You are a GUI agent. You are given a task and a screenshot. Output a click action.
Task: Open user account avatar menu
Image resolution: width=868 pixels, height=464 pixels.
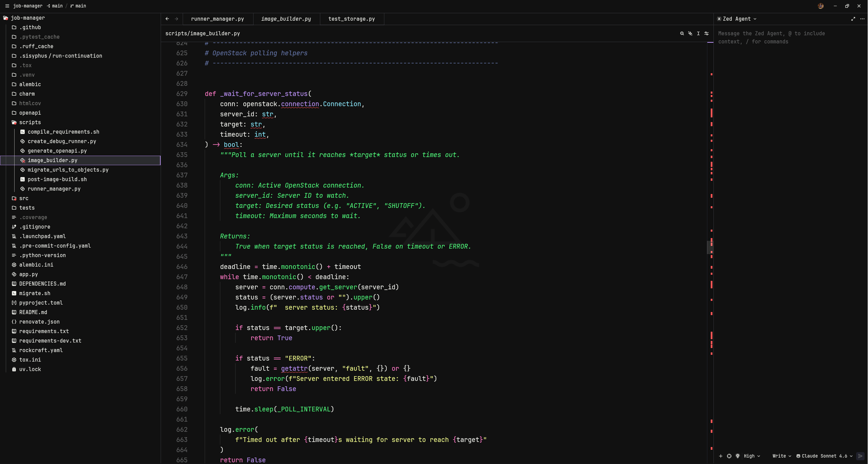pyautogui.click(x=821, y=6)
